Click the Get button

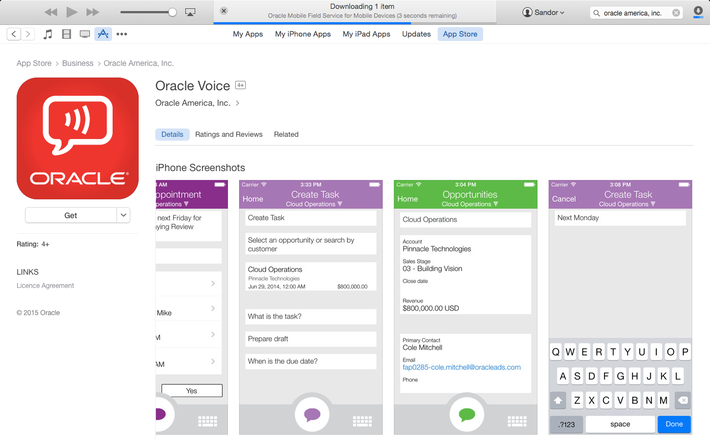71,215
